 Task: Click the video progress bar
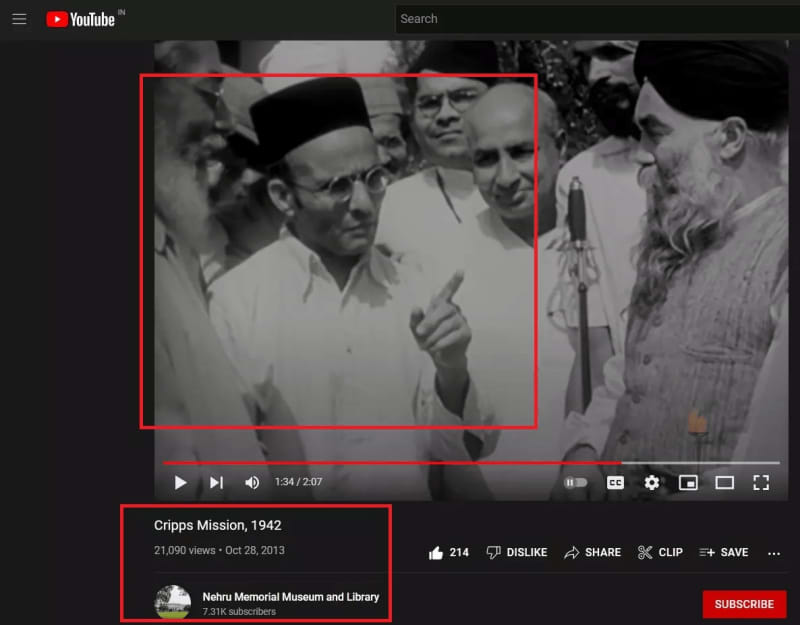point(400,462)
